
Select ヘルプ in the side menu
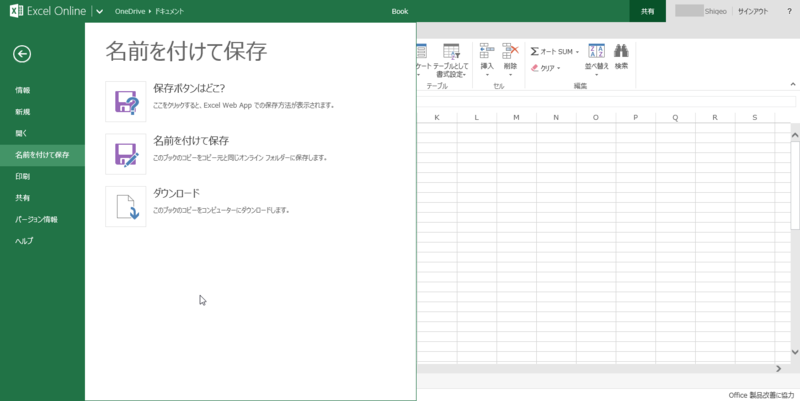[x=24, y=241]
